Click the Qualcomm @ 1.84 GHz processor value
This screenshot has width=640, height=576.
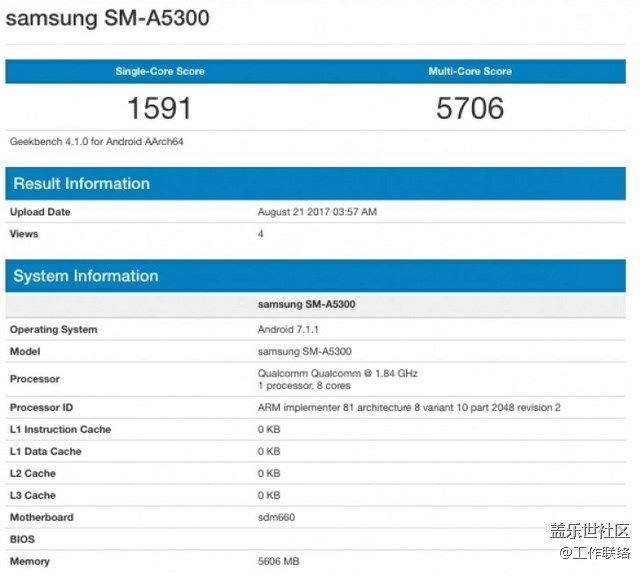337,373
